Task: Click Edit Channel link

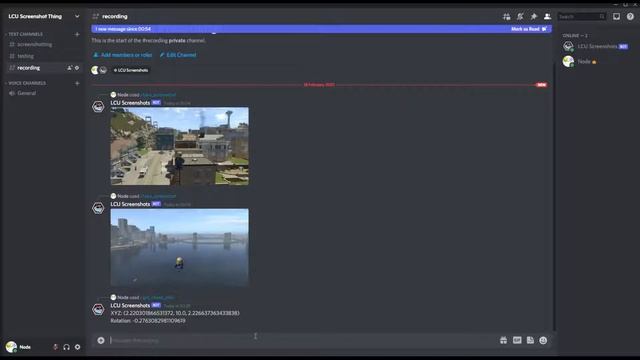Action: tap(178, 55)
